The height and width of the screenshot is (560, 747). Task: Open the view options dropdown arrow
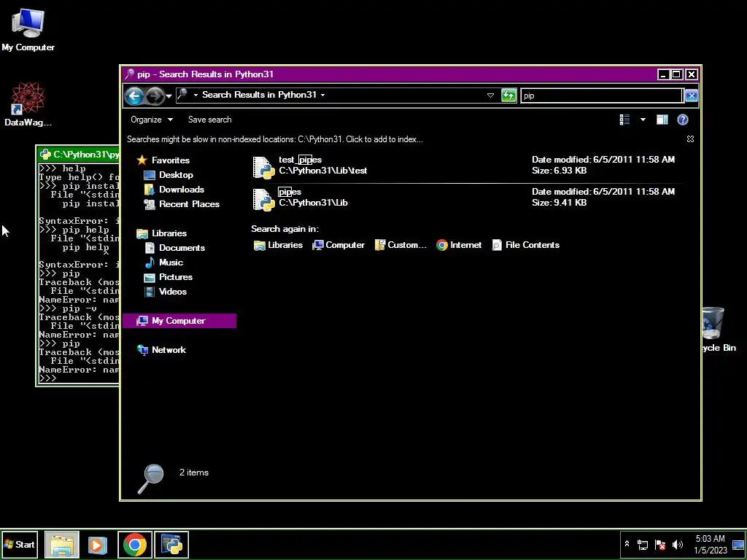click(x=643, y=120)
